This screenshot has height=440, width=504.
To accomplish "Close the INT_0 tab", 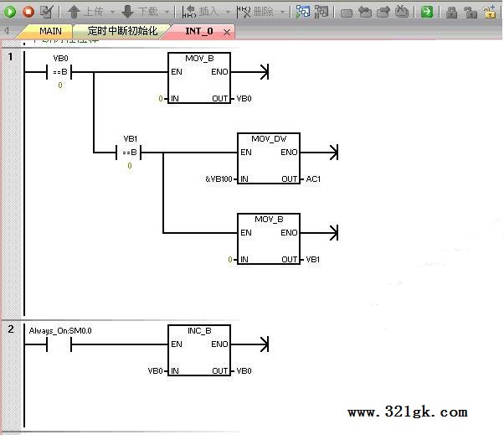I will [227, 32].
